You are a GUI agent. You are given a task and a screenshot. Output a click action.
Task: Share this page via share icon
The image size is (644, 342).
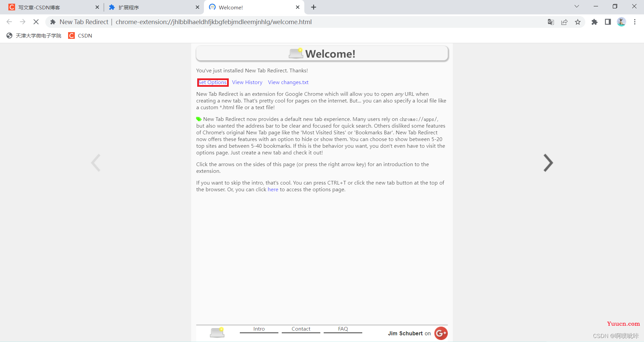click(x=564, y=22)
